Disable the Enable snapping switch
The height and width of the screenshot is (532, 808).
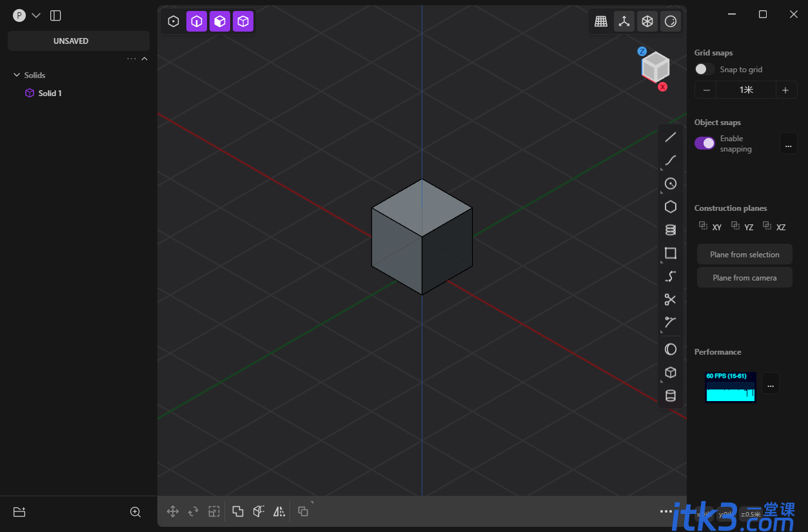705,143
